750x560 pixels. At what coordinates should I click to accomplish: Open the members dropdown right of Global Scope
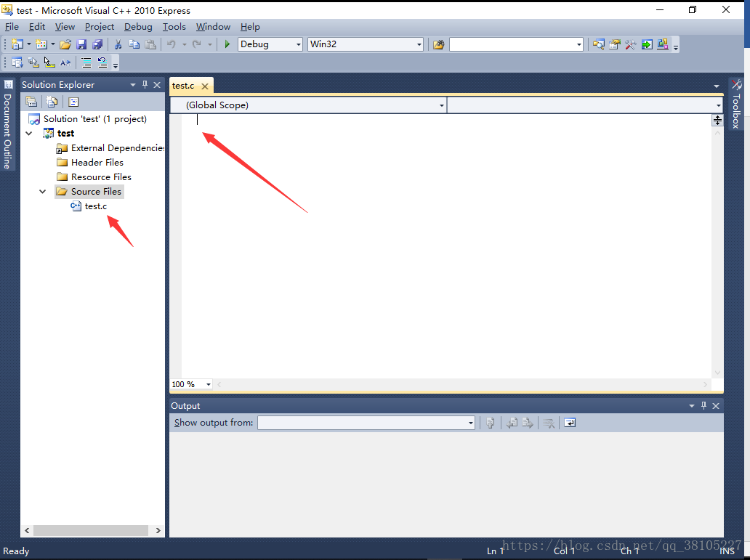(719, 105)
